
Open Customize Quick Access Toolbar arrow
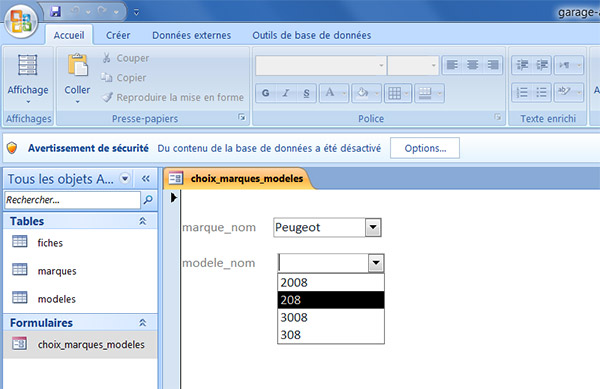tap(136, 13)
